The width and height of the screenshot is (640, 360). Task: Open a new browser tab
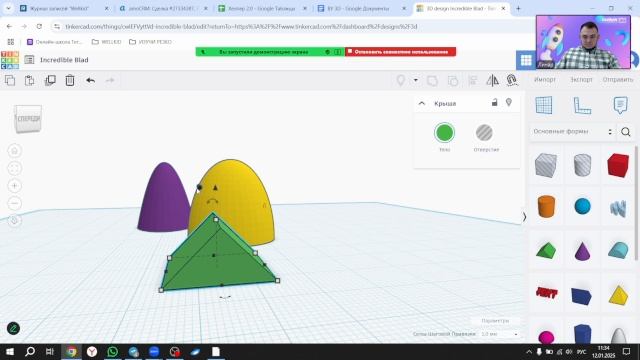[x=518, y=8]
